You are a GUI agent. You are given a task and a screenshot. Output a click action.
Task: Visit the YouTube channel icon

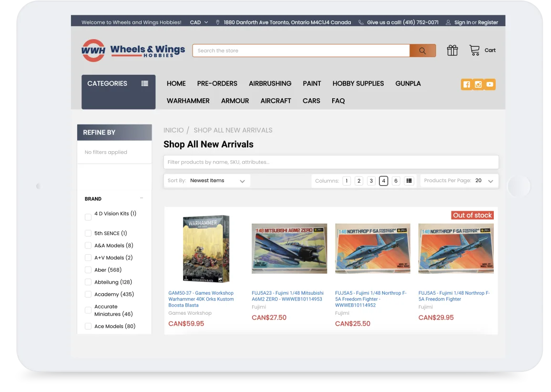click(490, 84)
